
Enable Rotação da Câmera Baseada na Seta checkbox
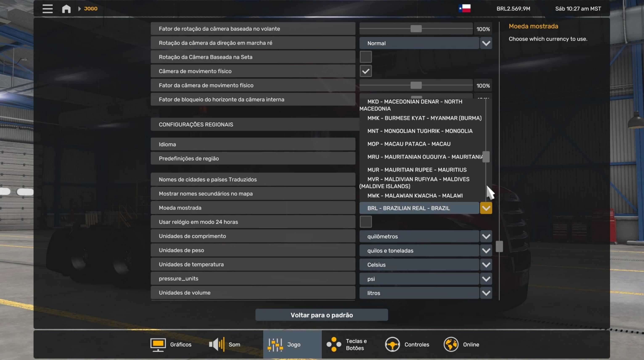(365, 57)
